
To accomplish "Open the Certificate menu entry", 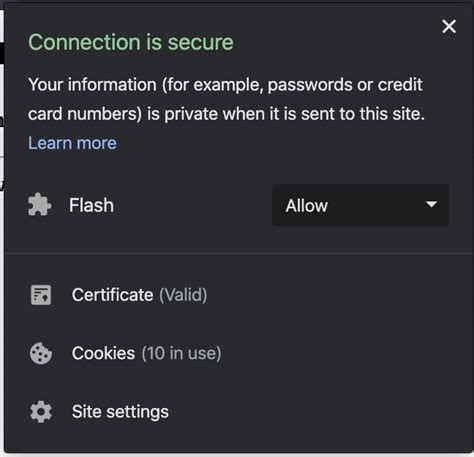I will pyautogui.click(x=237, y=295).
